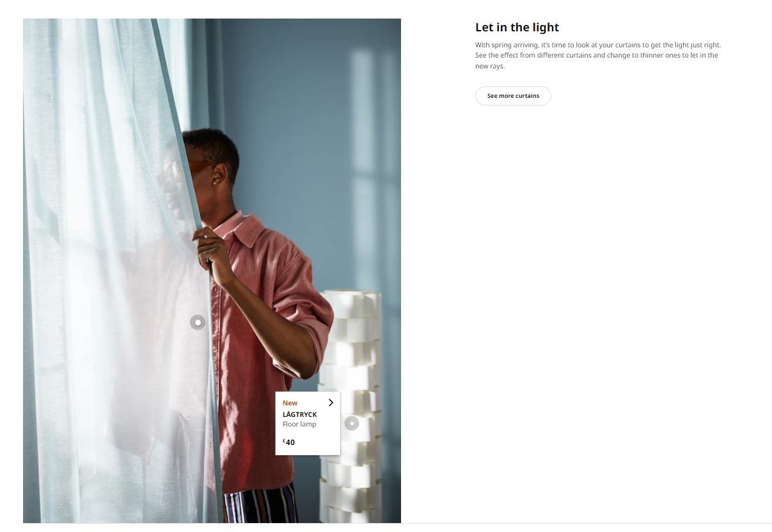Click the man's hand gripping the curtain

pyautogui.click(x=214, y=256)
